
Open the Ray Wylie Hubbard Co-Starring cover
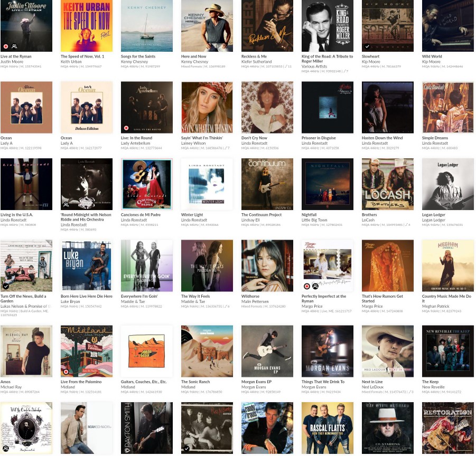tap(388, 428)
